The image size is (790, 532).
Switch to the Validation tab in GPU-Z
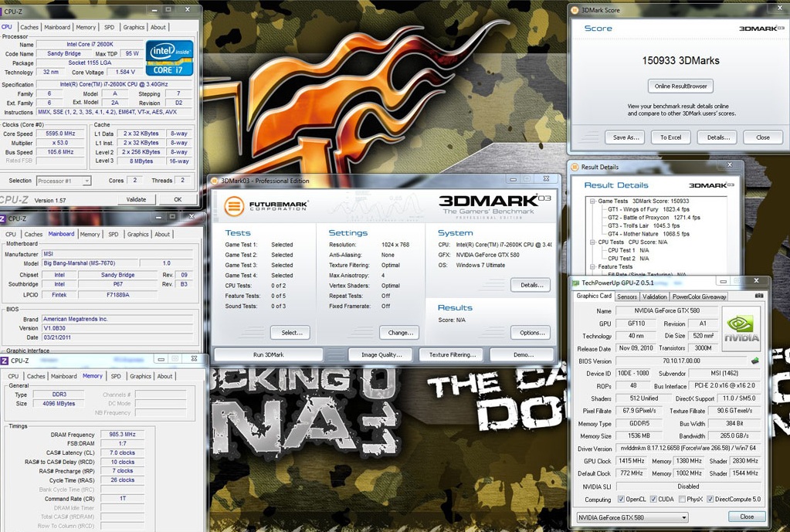point(654,296)
